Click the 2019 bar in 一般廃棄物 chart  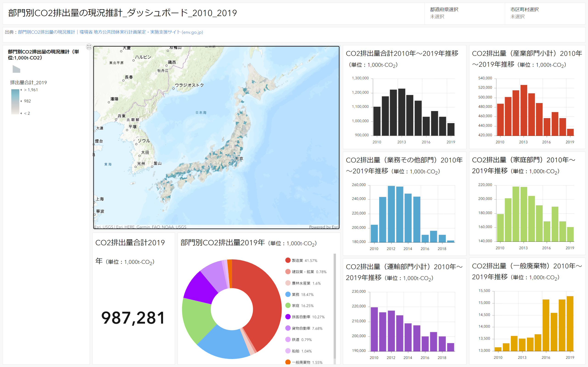point(570,323)
